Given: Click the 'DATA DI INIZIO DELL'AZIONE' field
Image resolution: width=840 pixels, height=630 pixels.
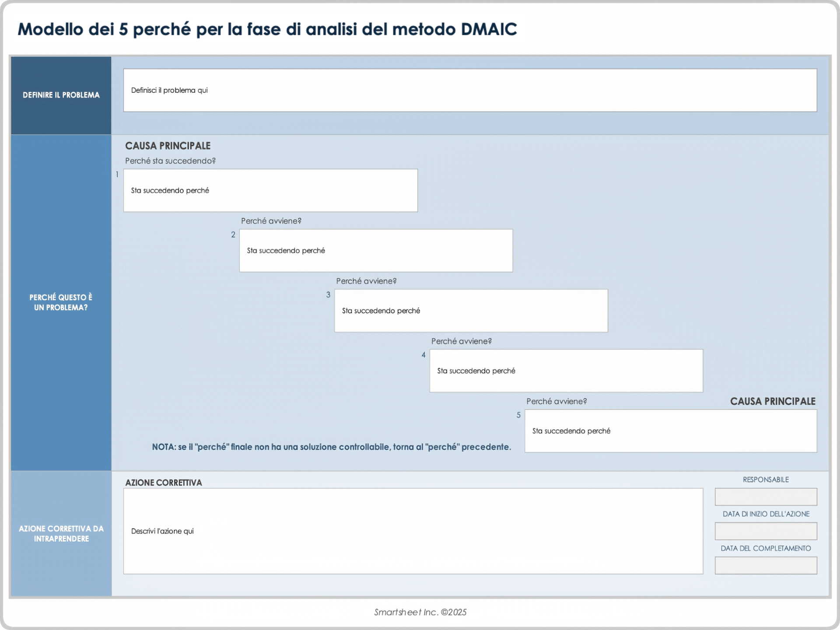Looking at the screenshot, I should point(765,531).
